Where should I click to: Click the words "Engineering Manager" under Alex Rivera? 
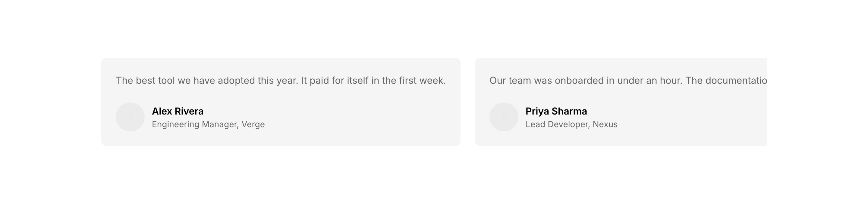195,124
